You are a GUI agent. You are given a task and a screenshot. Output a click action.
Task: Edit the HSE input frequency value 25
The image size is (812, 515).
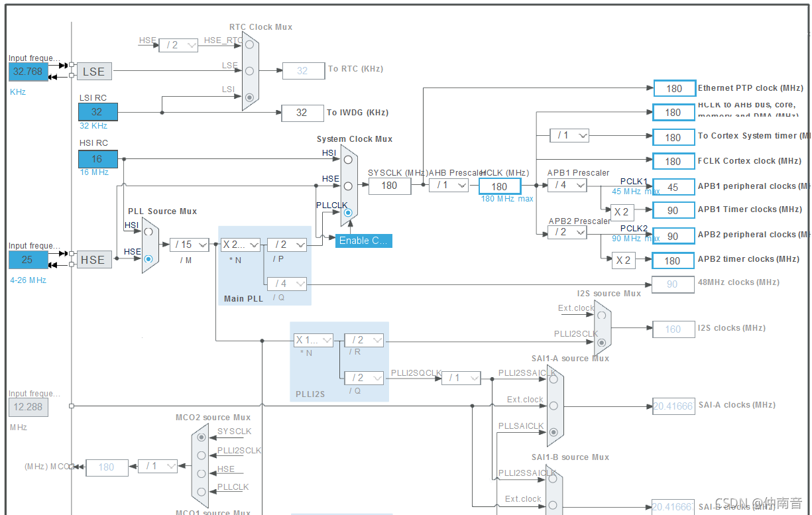point(28,260)
